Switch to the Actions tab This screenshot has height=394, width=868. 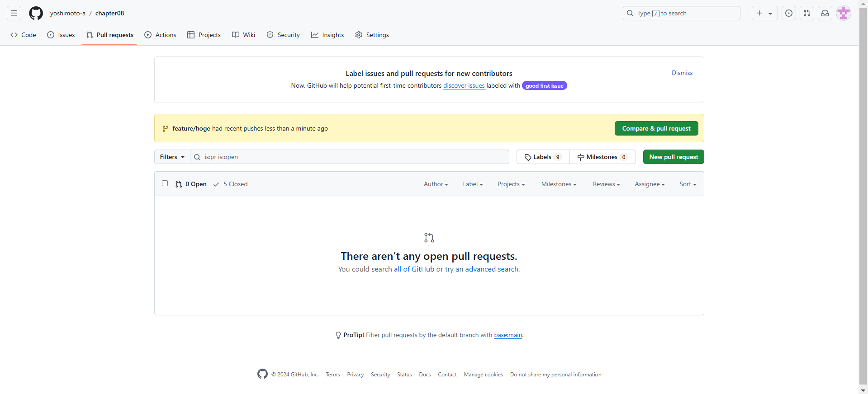pos(161,35)
